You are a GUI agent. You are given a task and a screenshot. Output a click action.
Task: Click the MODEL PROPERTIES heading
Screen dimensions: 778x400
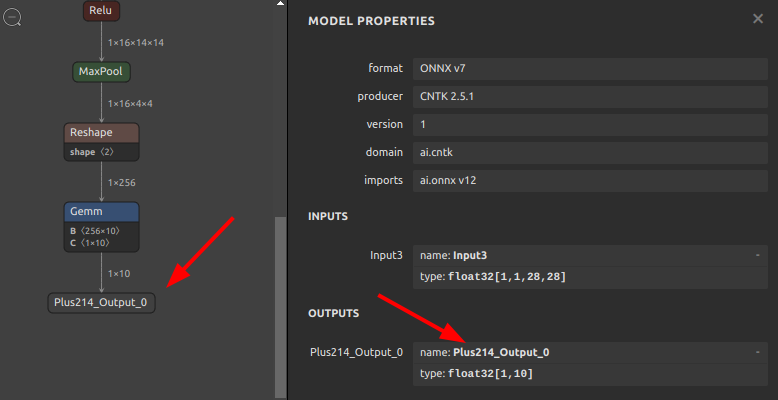(x=371, y=21)
